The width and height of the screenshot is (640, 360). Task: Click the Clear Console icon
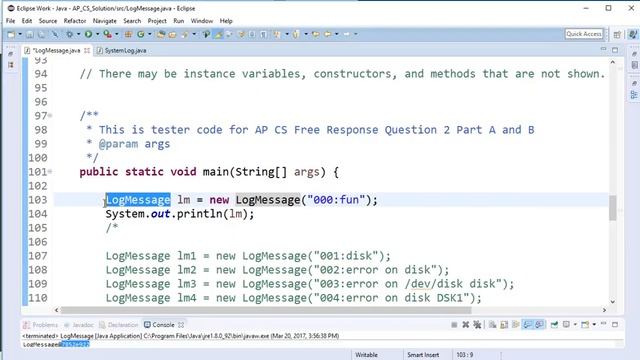493,325
